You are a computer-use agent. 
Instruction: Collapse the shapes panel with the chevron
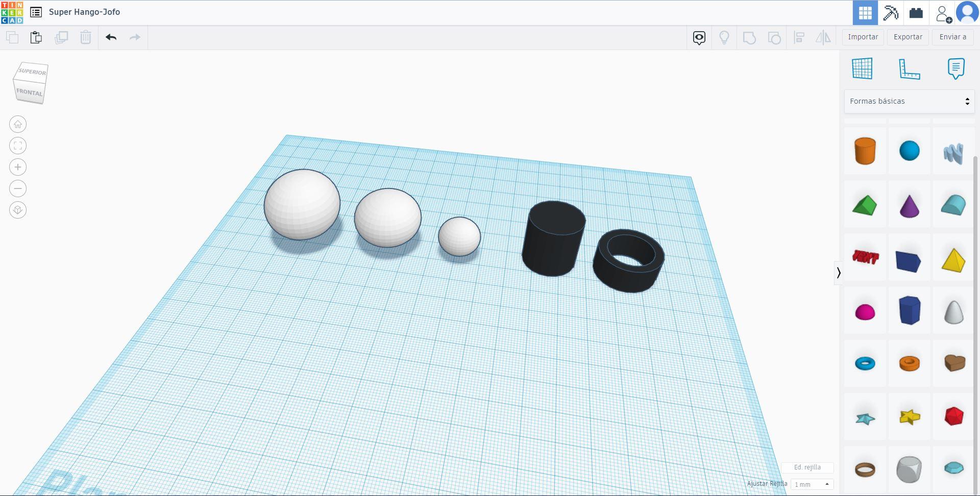(x=839, y=273)
